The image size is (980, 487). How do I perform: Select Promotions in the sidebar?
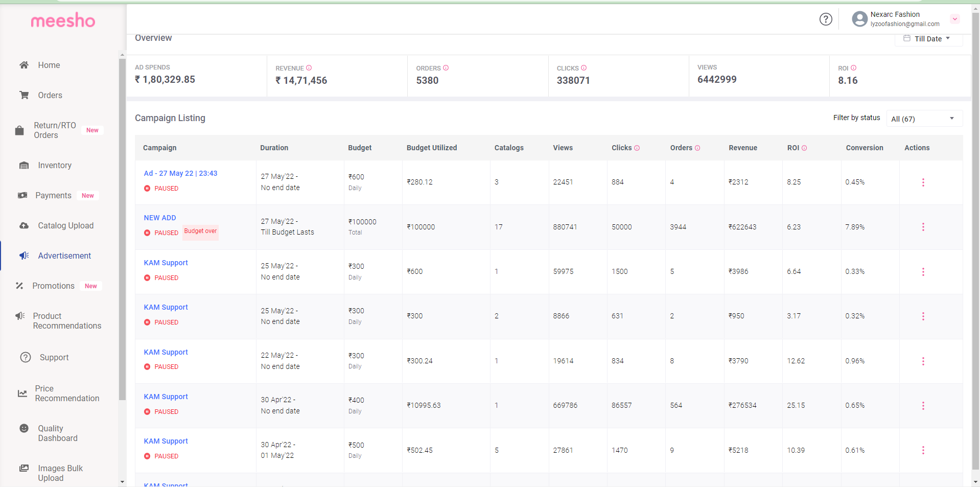(53, 286)
